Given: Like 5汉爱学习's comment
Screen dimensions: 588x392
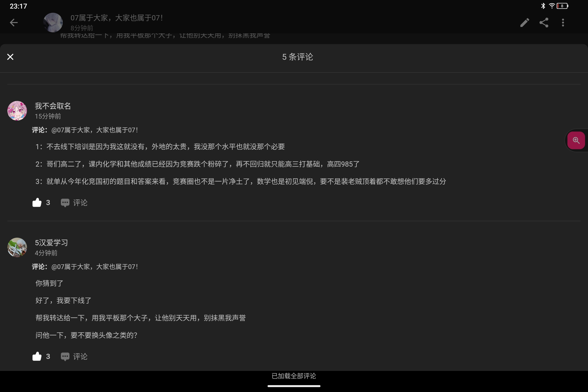Looking at the screenshot, I should 37,356.
